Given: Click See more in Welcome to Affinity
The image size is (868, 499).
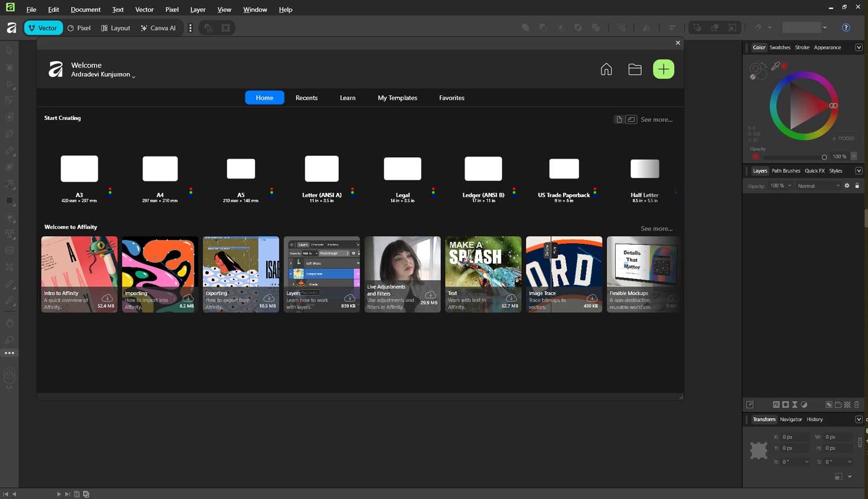Looking at the screenshot, I should [x=657, y=229].
